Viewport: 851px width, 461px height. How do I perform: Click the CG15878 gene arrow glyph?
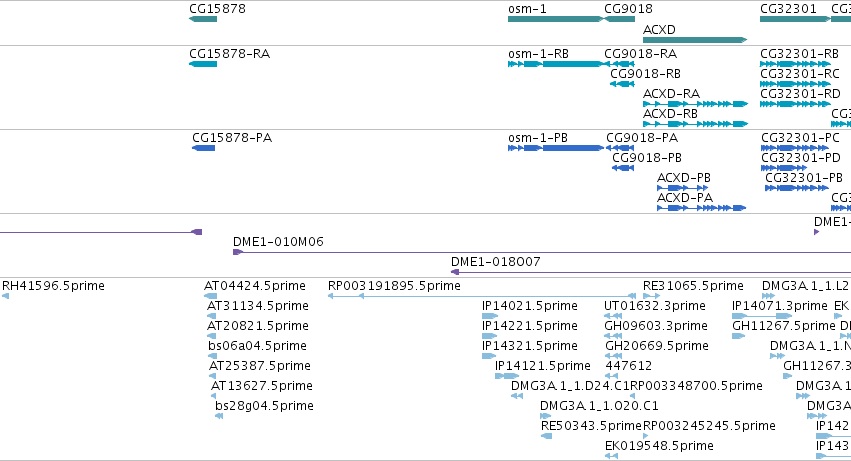tap(203, 19)
